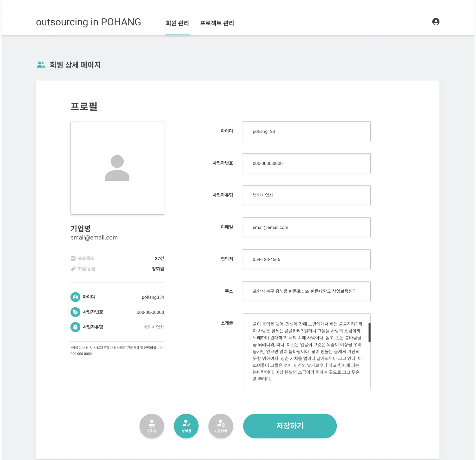
Task: Open the 프로젝트 관리 tab
Action: [x=217, y=23]
